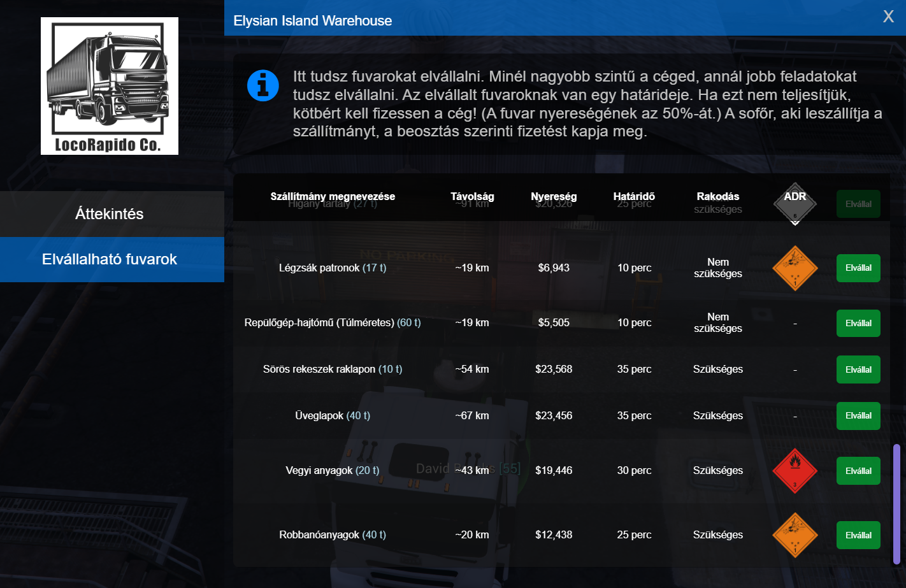
Task: Click the LocoRapido Co. truck logo
Action: (110, 86)
